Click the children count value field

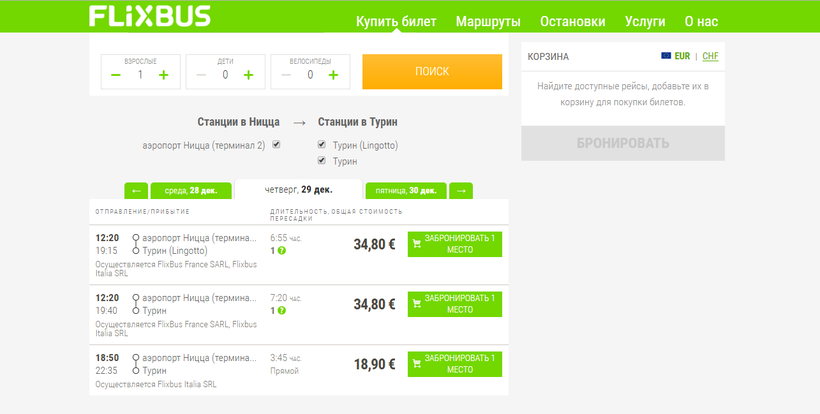coord(225,75)
